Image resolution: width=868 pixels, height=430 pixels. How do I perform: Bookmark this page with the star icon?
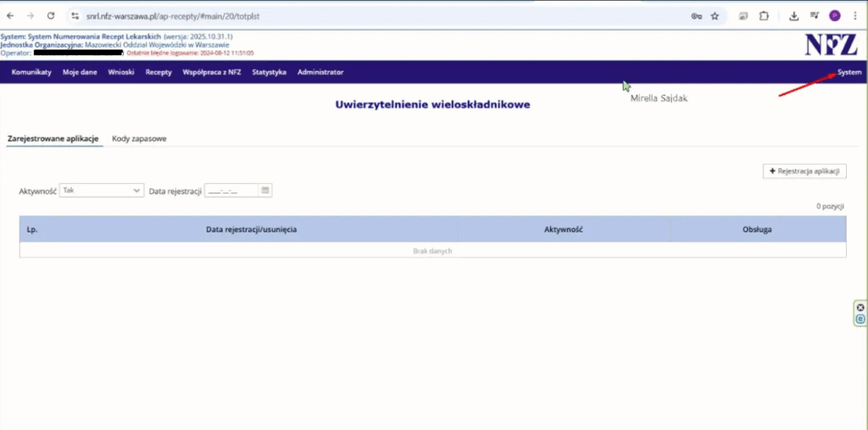tap(715, 15)
